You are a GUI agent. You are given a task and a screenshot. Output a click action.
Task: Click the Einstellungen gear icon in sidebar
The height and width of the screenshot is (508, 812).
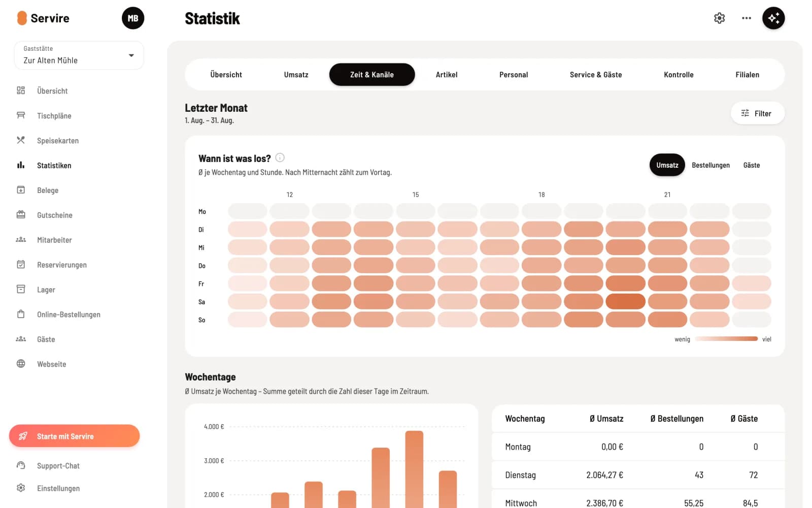[x=21, y=488]
